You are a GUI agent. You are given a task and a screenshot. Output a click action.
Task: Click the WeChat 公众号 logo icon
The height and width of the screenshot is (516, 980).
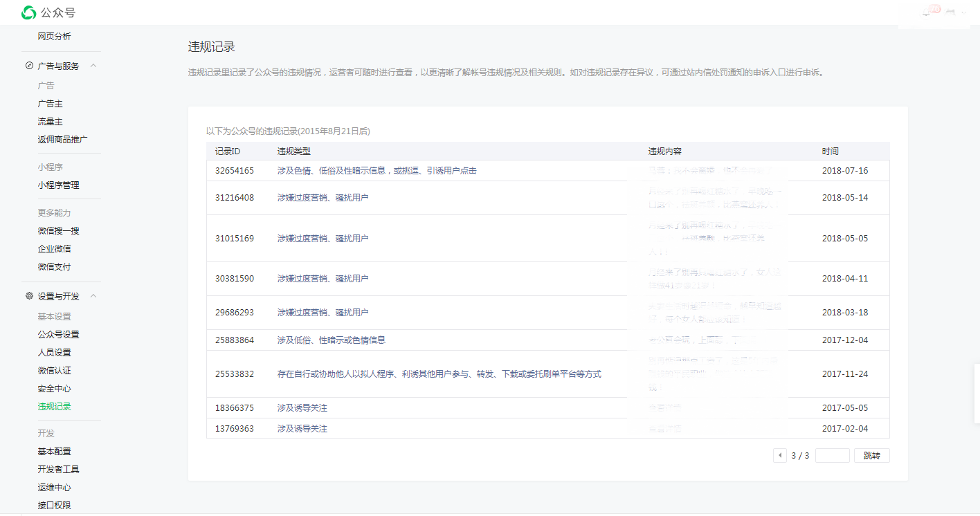coord(28,12)
